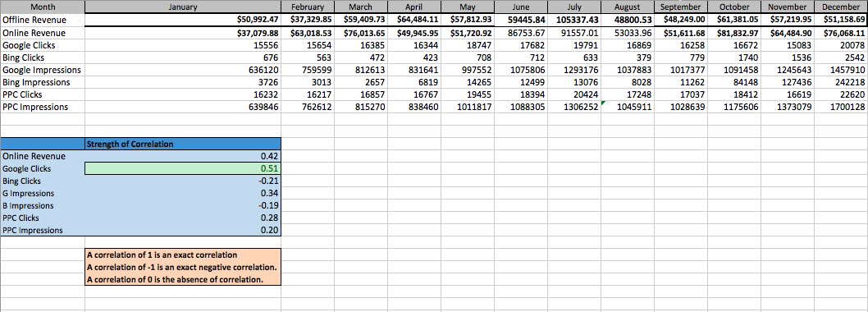The image size is (868, 312).
Task: Select the Strength of Correlation header cell
Action: click(x=183, y=144)
